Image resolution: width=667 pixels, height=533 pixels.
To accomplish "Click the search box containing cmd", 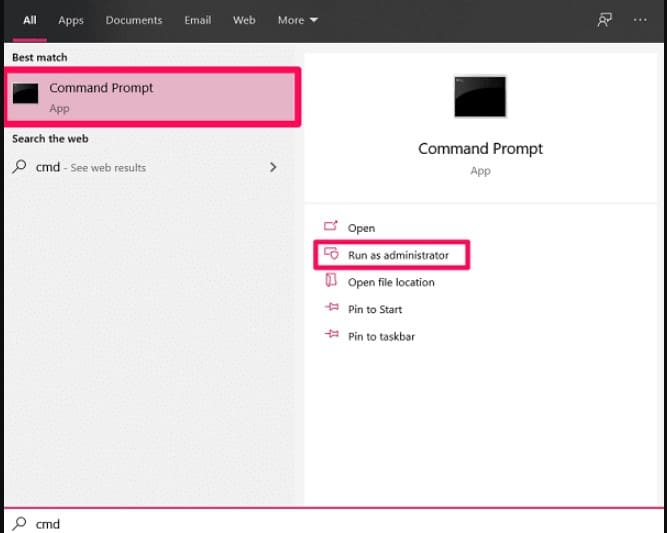I will 334,523.
